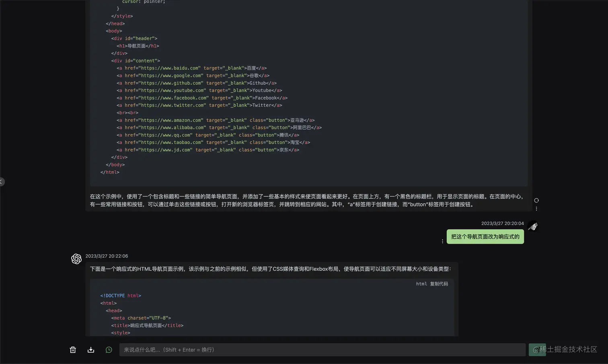Image resolution: width=608 pixels, height=364 pixels.
Task: Click the timestamp 2023/3/27 20:20:04
Action: (503, 223)
